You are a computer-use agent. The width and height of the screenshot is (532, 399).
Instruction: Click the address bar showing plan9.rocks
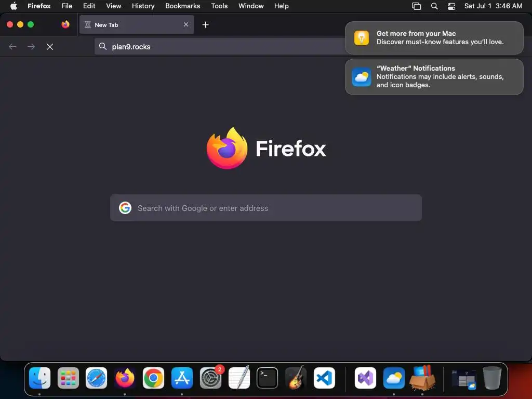(x=220, y=46)
